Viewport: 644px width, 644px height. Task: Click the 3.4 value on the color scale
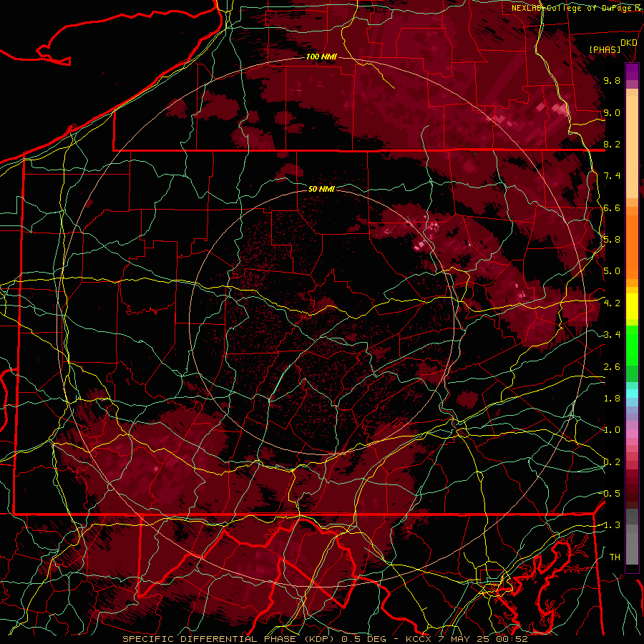pyautogui.click(x=612, y=335)
